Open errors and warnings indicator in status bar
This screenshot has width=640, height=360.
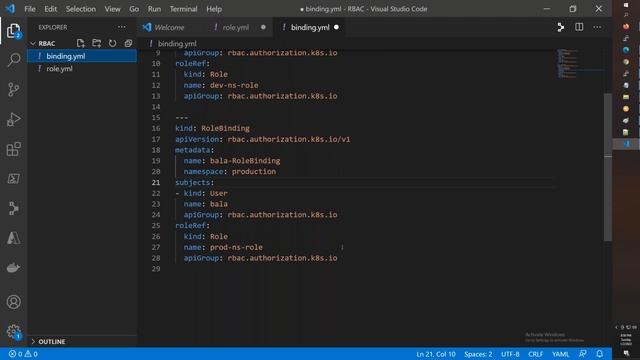(x=23, y=354)
